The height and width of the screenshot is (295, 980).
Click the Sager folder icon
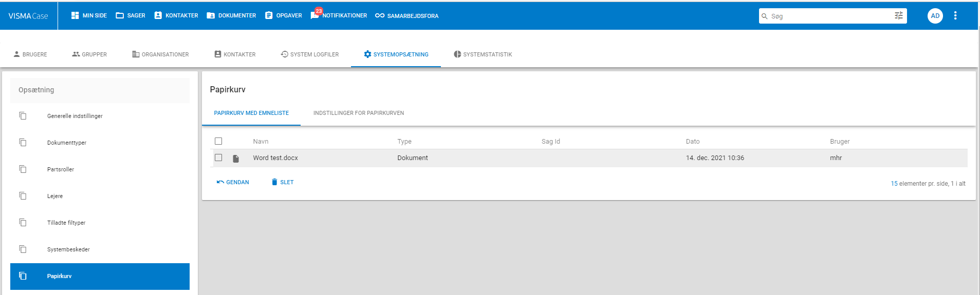click(120, 15)
